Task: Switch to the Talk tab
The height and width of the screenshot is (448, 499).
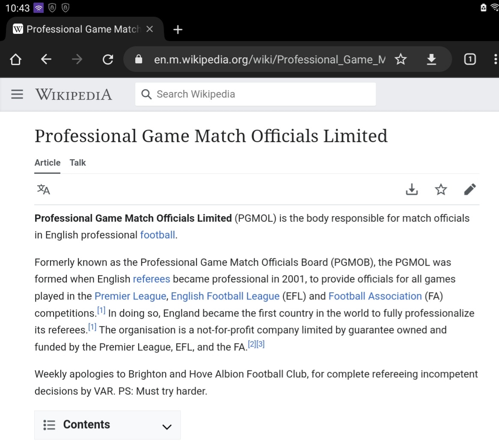Action: point(77,163)
